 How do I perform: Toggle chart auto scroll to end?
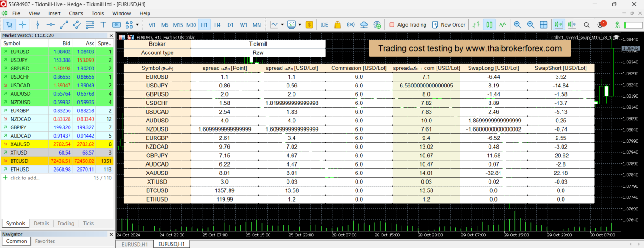(559, 24)
